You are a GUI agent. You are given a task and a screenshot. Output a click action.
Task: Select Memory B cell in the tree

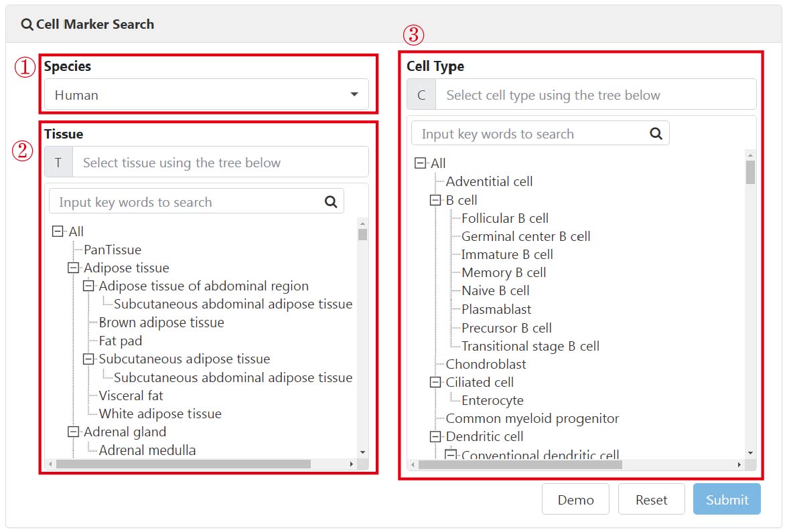tap(504, 272)
